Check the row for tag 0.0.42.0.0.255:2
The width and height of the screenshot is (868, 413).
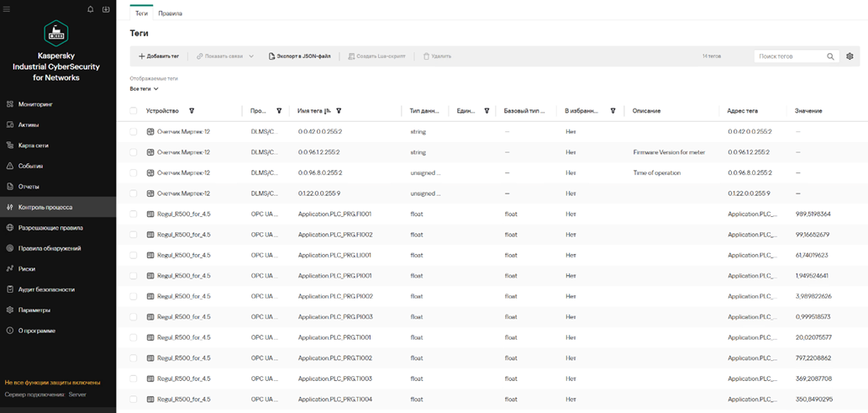[x=134, y=132]
